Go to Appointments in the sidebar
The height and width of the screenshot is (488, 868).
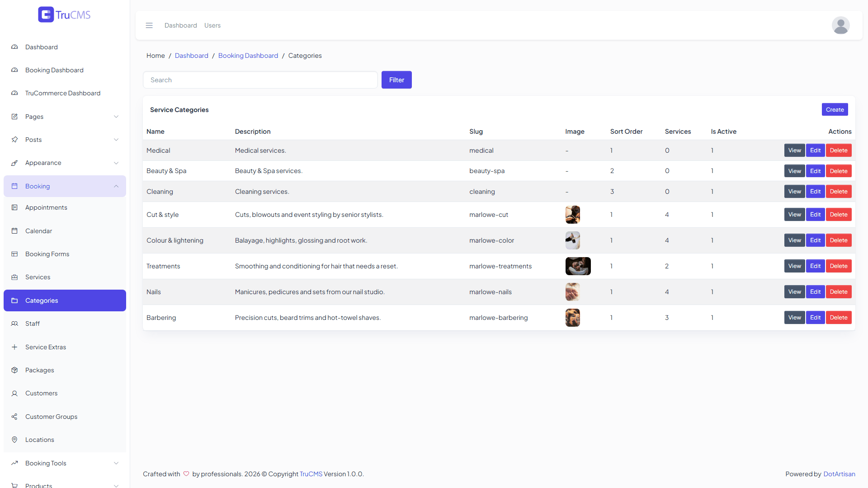(65, 207)
